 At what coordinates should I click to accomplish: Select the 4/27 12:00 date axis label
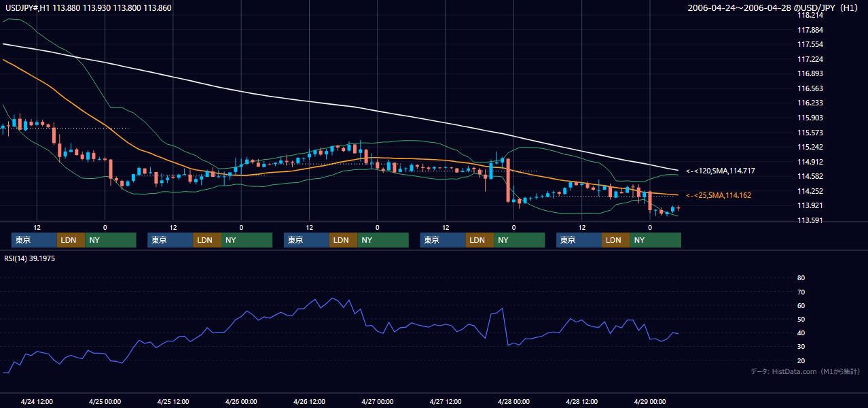(x=446, y=401)
